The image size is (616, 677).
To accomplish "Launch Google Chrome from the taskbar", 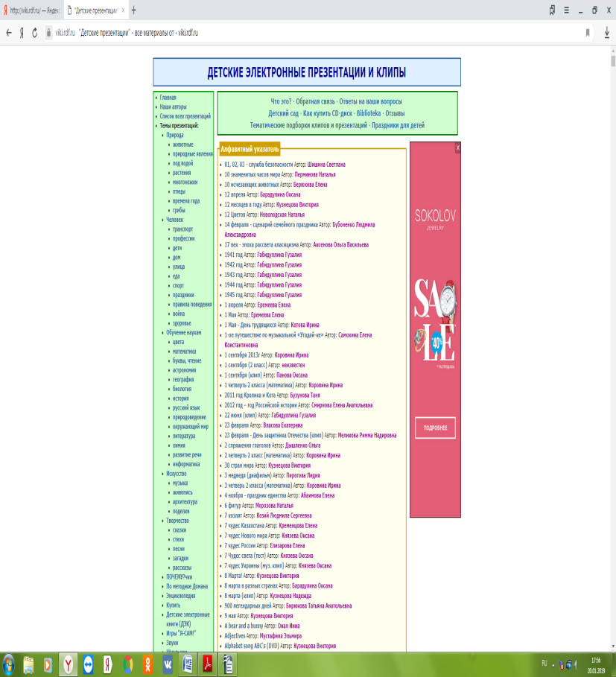I will (128, 665).
